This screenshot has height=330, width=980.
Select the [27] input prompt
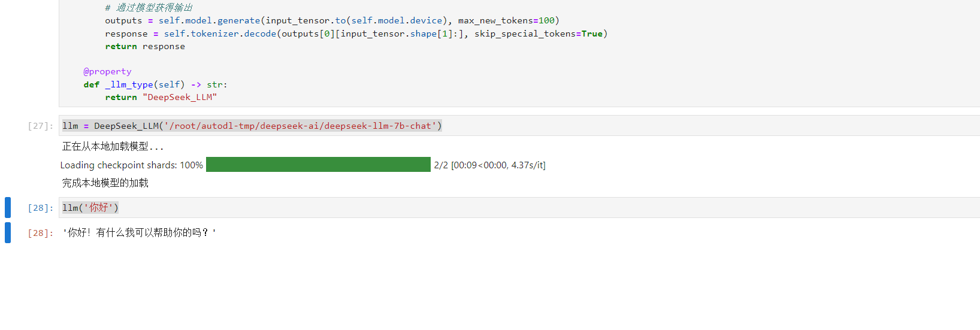(x=40, y=126)
